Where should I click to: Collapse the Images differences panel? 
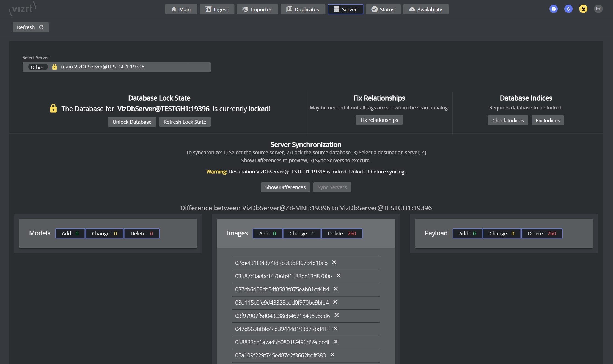click(x=306, y=233)
